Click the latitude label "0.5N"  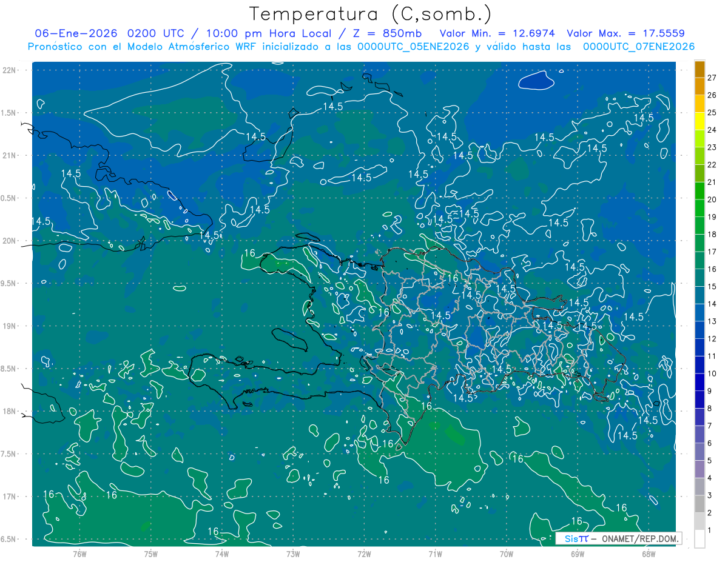(9, 198)
